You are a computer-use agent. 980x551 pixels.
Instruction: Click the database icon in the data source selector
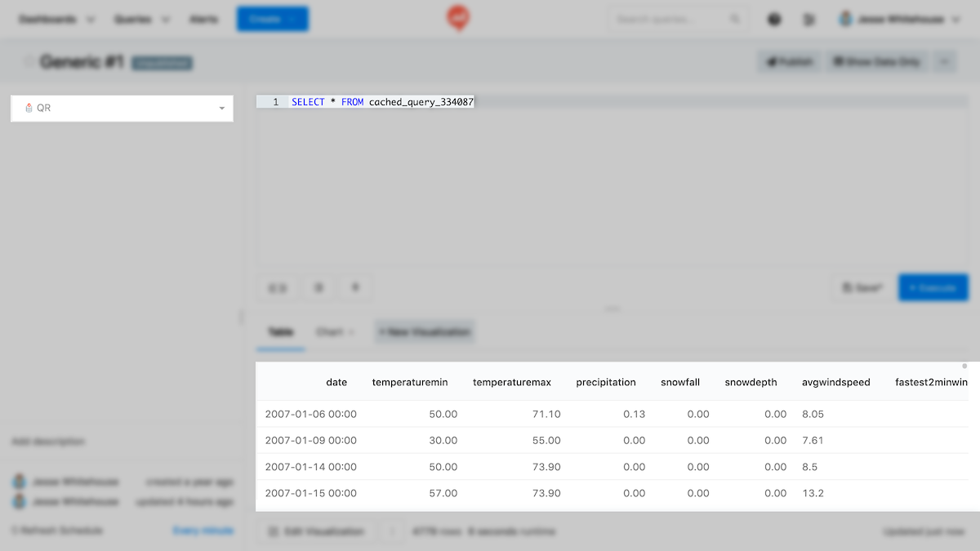point(29,108)
